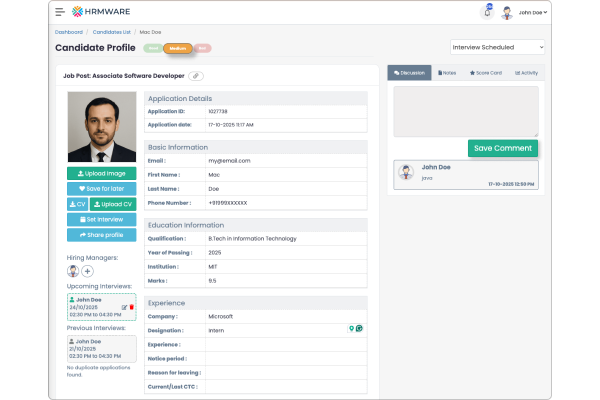
Task: Edit the upcoming John Doe interview
Action: pyautogui.click(x=124, y=307)
